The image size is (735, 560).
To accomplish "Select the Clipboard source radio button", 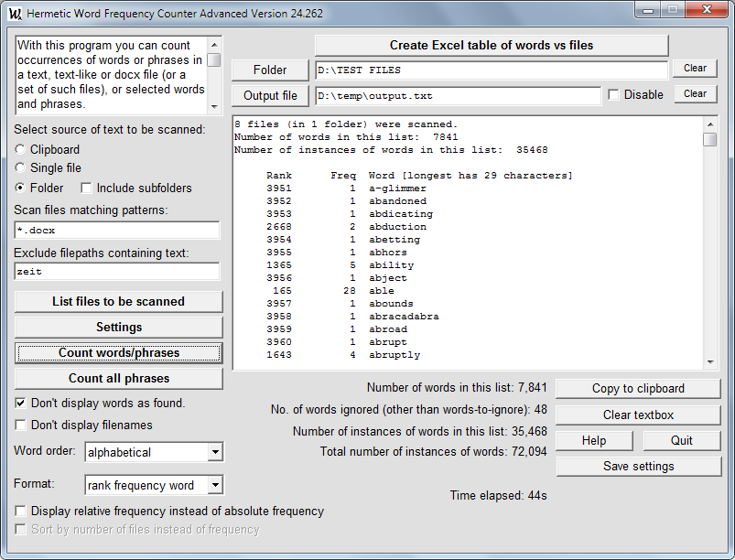I will point(20,149).
